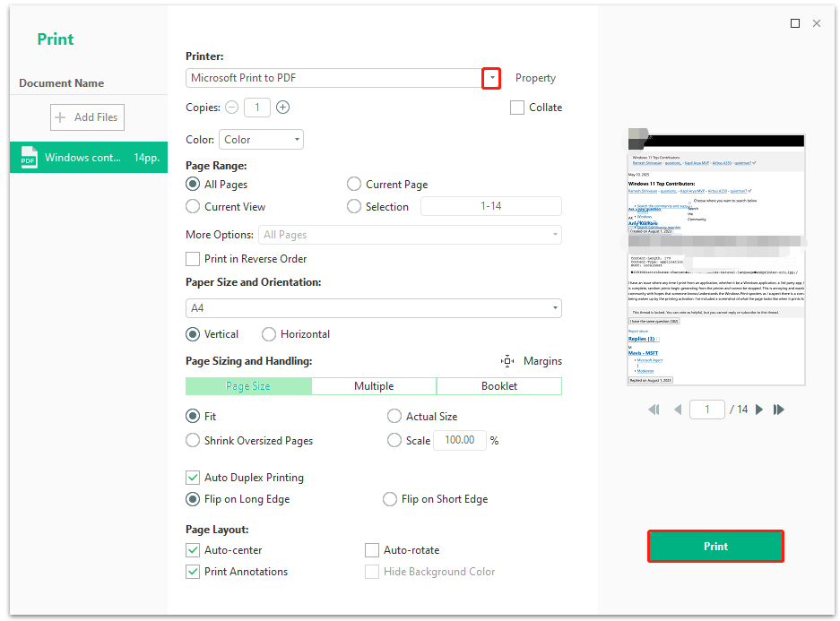Click the Hide Background Color checkbox

(372, 572)
